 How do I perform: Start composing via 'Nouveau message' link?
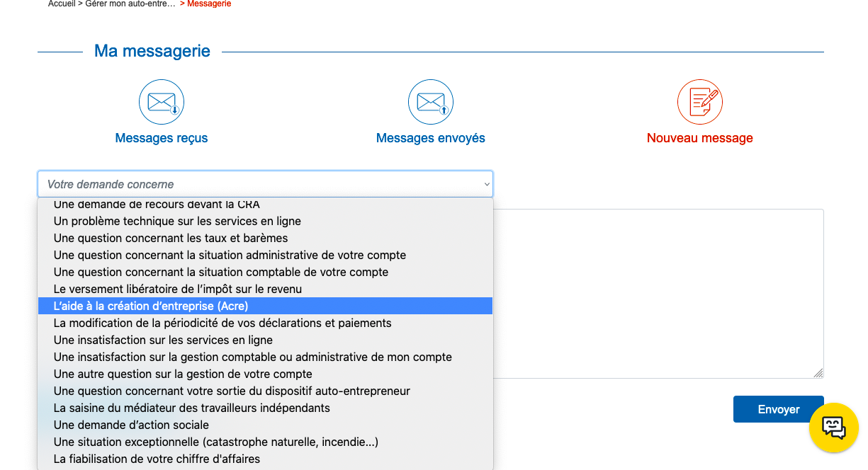699,138
